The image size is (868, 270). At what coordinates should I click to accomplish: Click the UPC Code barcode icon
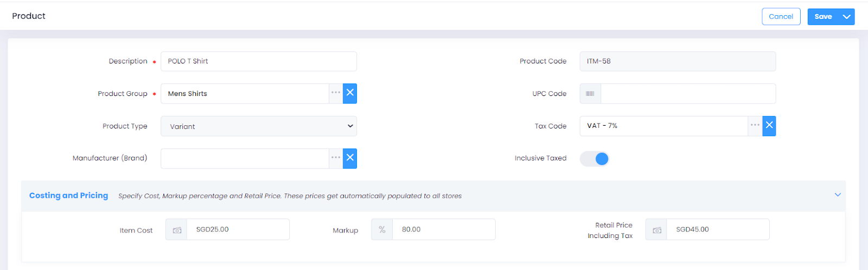click(x=590, y=94)
